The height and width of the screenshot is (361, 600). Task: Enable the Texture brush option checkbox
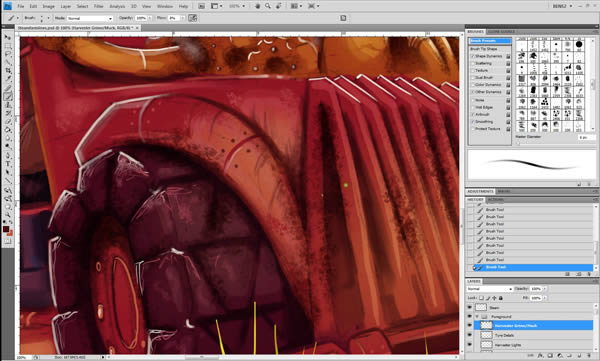click(x=473, y=71)
